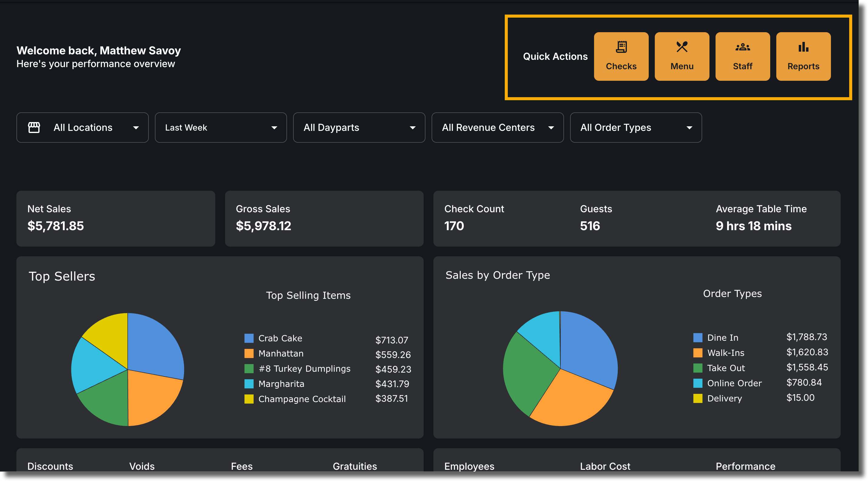Viewport: 868px width, 481px height.
Task: Open the Staff quick action
Action: click(x=742, y=56)
